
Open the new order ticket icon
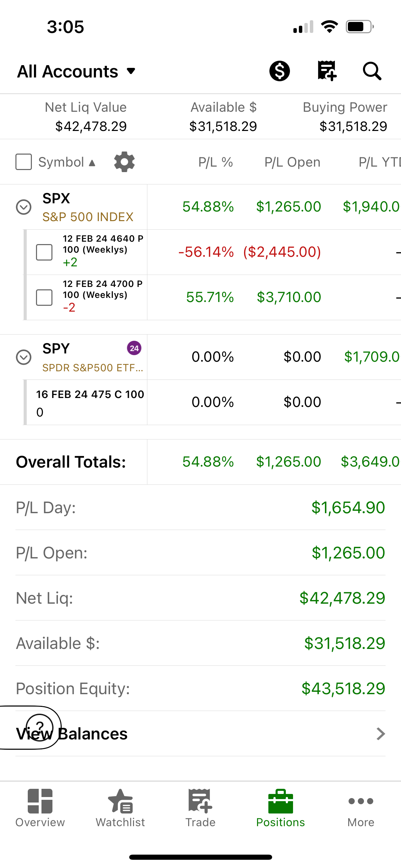point(327,71)
